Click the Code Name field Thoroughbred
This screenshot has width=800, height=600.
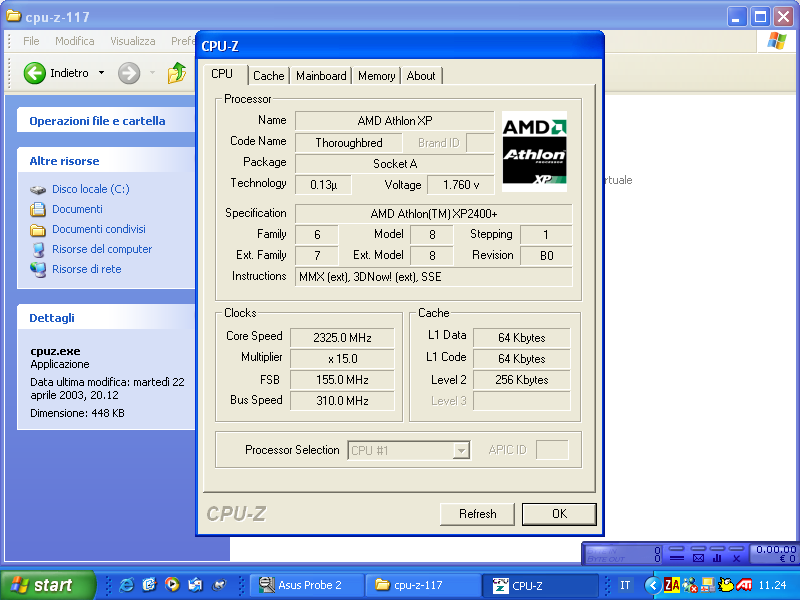(x=348, y=143)
